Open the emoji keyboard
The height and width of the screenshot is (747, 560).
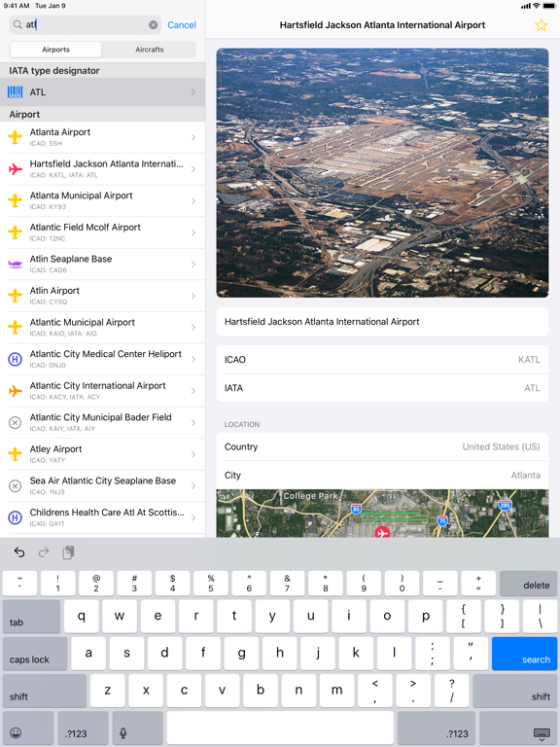click(28, 729)
